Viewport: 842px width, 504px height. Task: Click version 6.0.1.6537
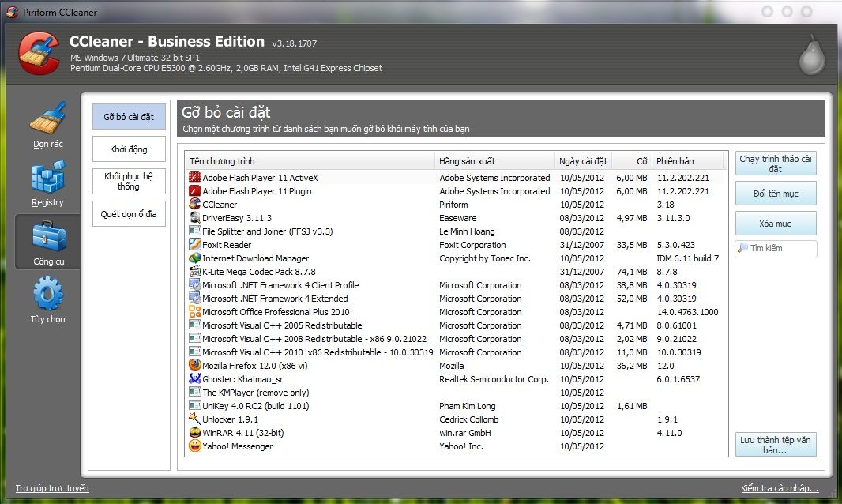[x=678, y=379]
